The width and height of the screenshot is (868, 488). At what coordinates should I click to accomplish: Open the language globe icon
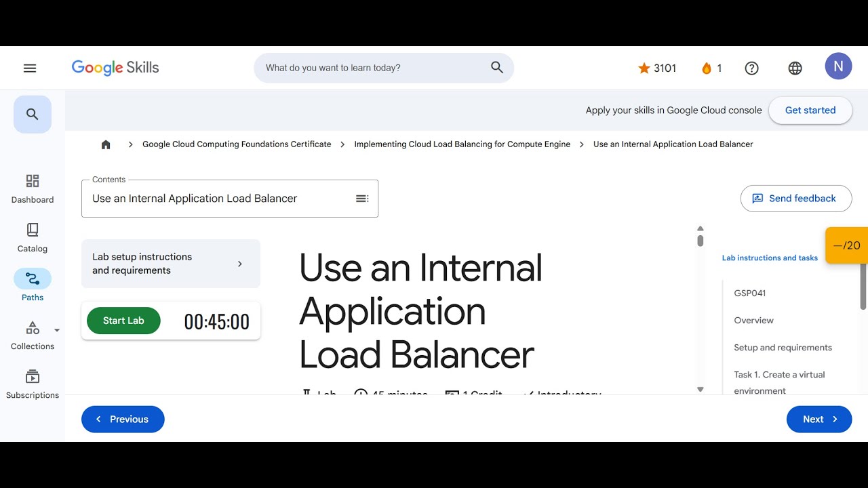795,68
